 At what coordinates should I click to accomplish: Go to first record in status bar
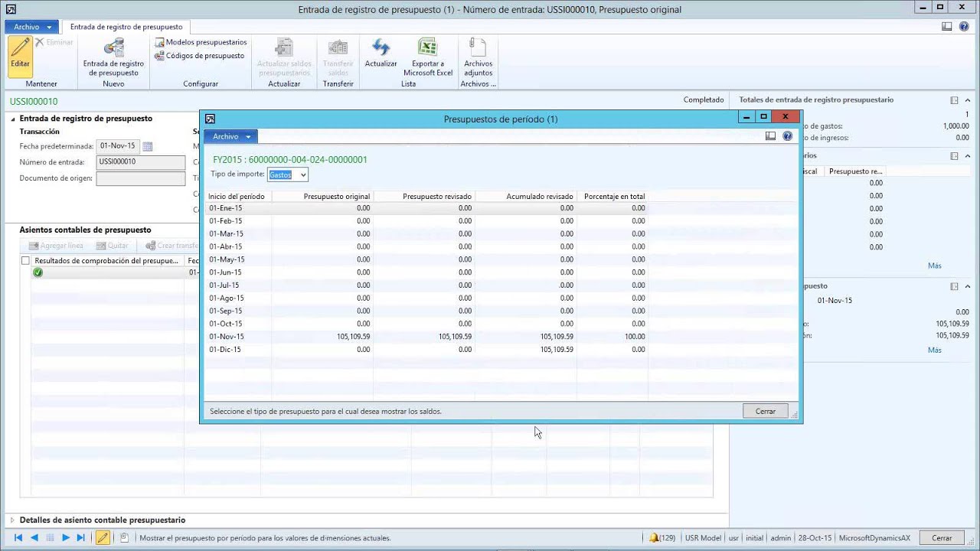(18, 538)
